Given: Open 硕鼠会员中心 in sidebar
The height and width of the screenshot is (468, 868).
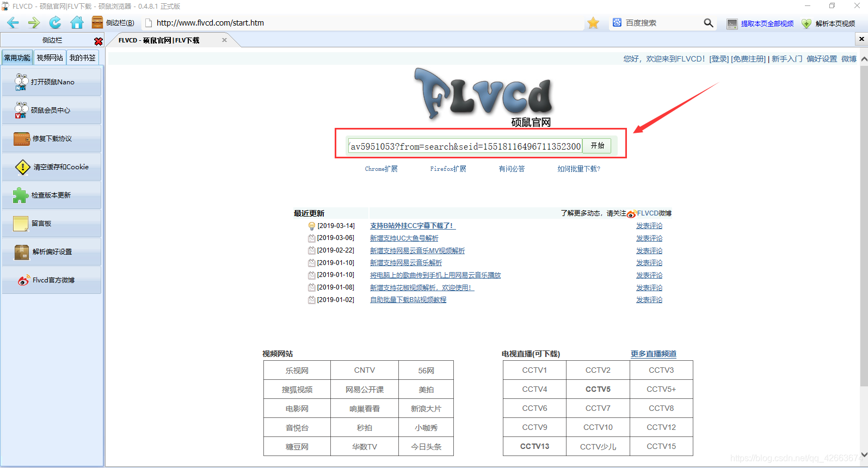Looking at the screenshot, I should tap(52, 110).
